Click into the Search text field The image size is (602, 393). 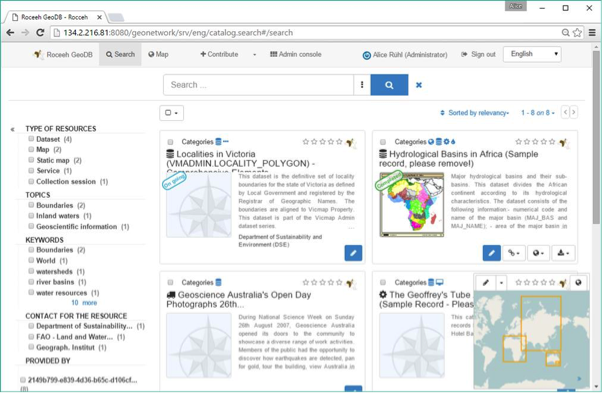[258, 85]
